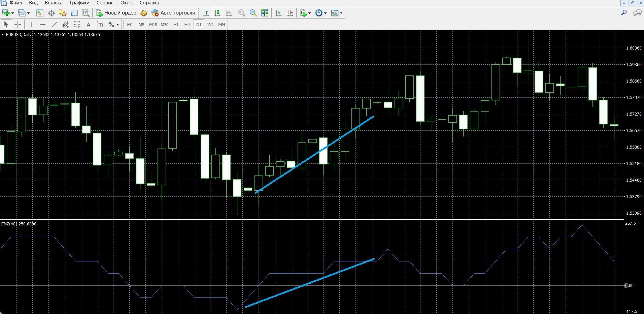Click the 1.53090 price scale label
The width and height of the screenshot is (644, 314).
coord(633,213)
